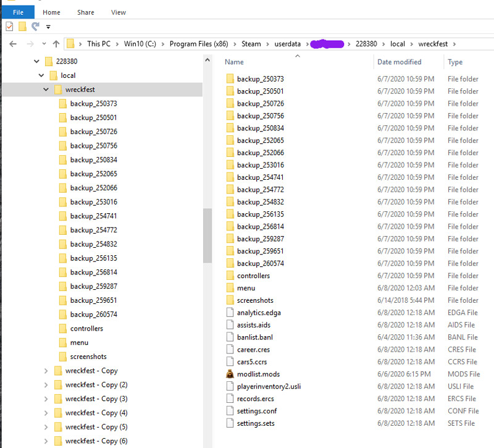Select 'screenshots' in navigation tree
Screen dimensions: 494x448
click(88, 357)
